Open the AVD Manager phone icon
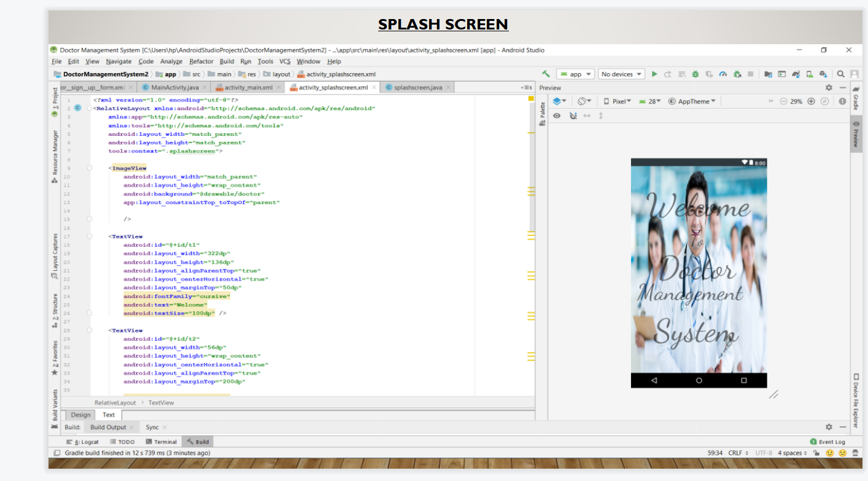 [x=810, y=74]
